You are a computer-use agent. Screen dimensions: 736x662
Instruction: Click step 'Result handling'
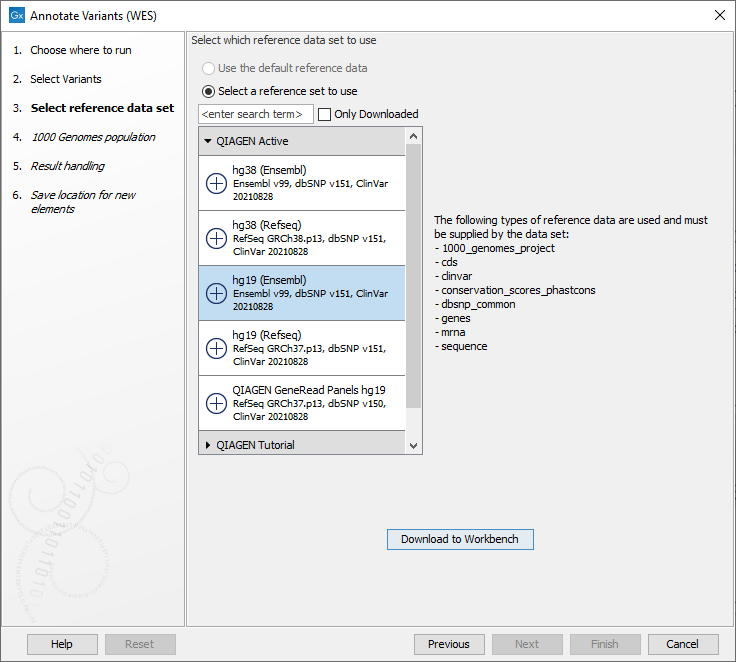pos(68,166)
